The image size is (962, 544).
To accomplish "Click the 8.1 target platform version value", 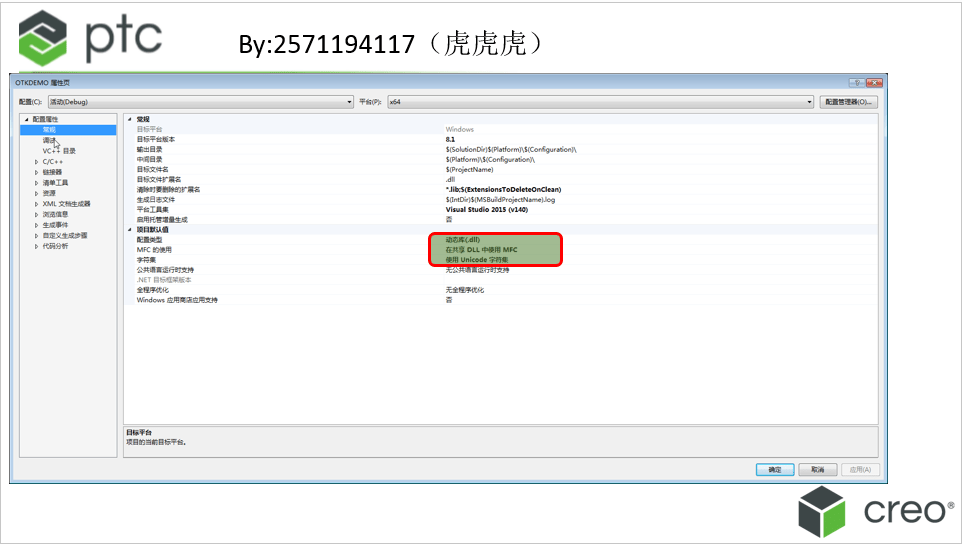I will point(450,139).
